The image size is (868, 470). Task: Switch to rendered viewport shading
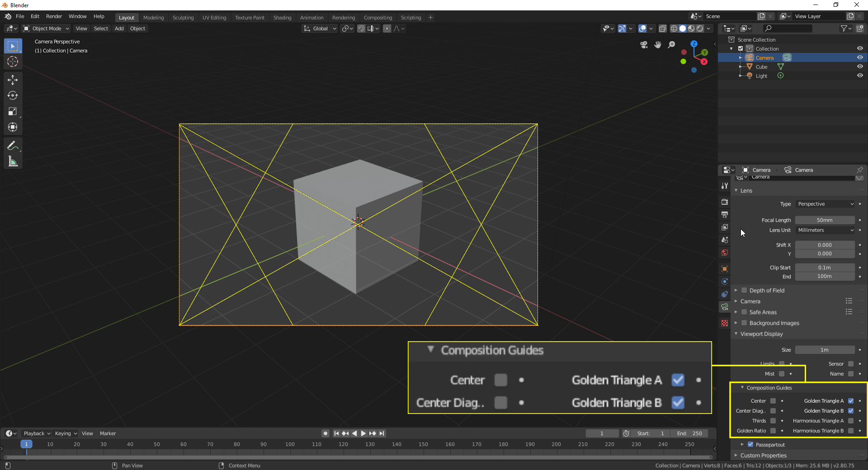700,28
